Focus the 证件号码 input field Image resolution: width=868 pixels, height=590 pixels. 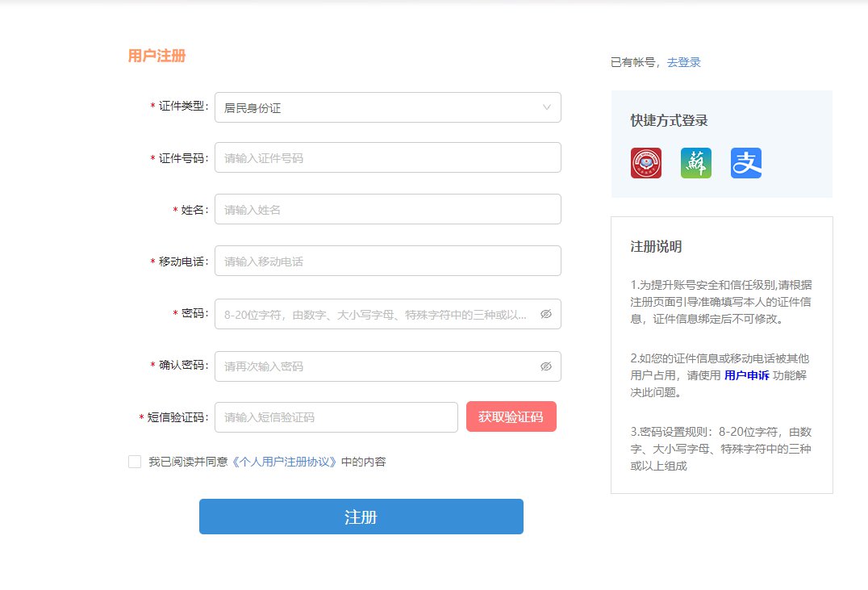[x=387, y=158]
